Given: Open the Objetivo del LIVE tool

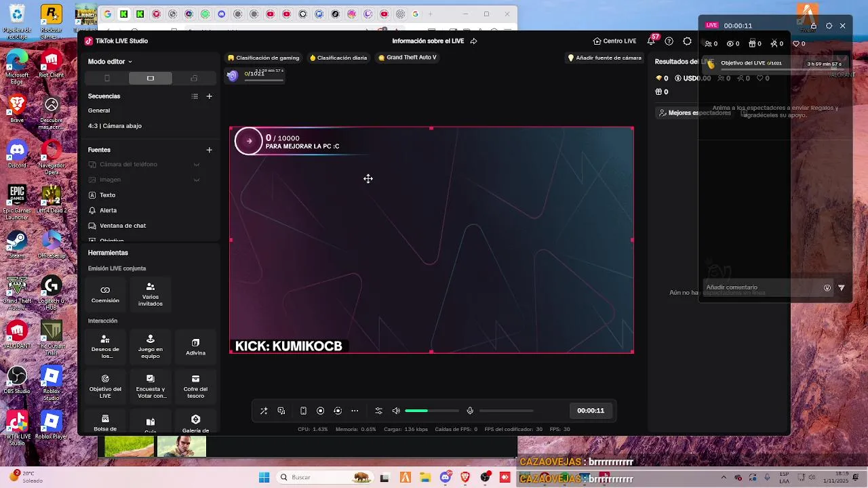Looking at the screenshot, I should pos(105,386).
